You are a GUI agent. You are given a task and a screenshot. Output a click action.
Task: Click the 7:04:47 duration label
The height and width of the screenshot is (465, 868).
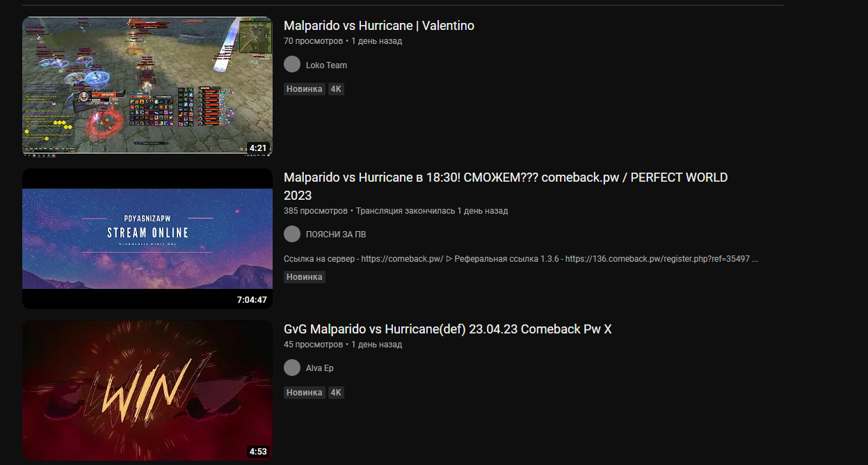252,300
